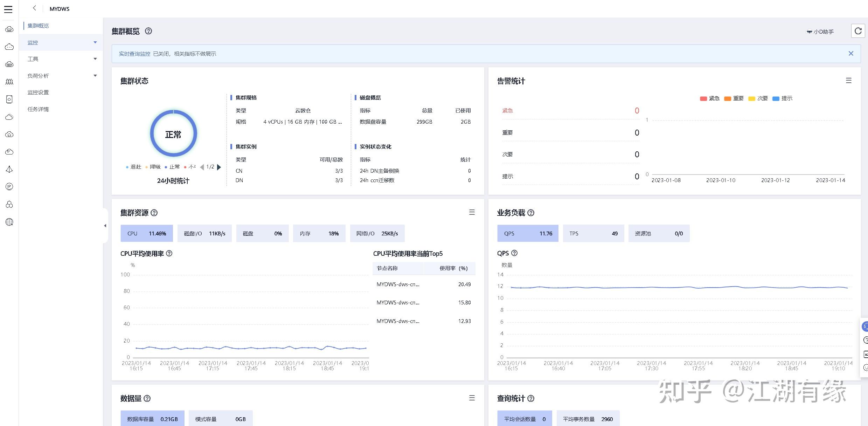
Task: Click the 实时查询监控 link in banner
Action: click(x=134, y=54)
